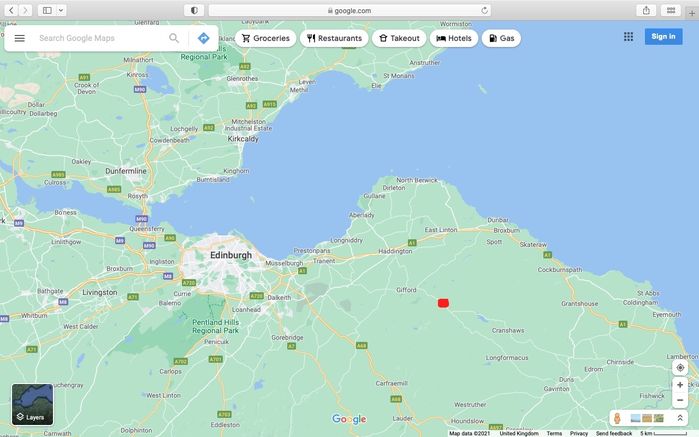Click the privacy shield icon
Screen dimensions: 699x437
click(x=194, y=10)
